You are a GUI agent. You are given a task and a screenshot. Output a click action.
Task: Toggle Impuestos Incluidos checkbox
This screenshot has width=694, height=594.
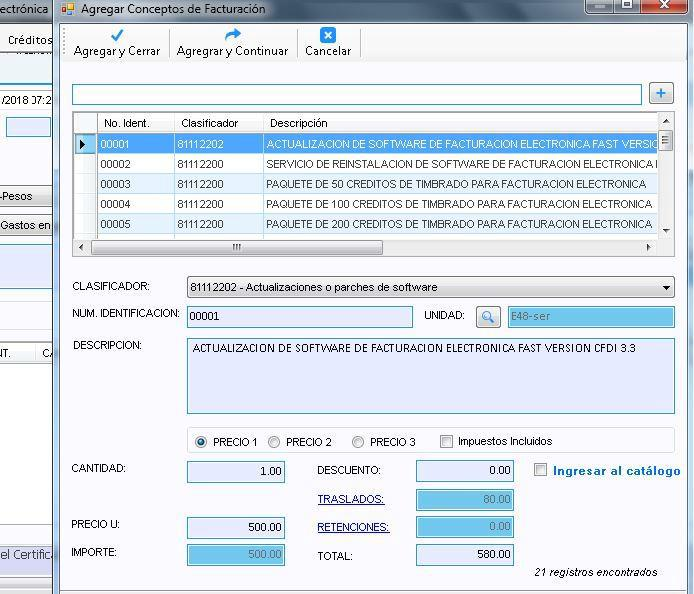(446, 441)
